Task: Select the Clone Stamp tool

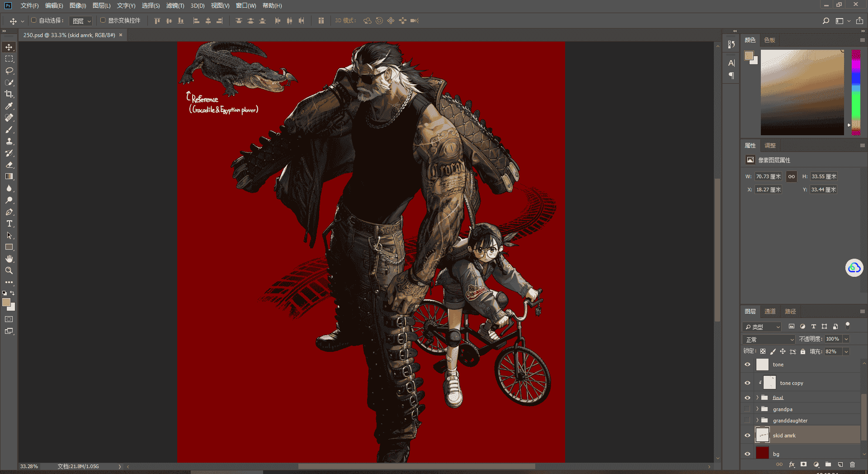Action: [x=9, y=141]
